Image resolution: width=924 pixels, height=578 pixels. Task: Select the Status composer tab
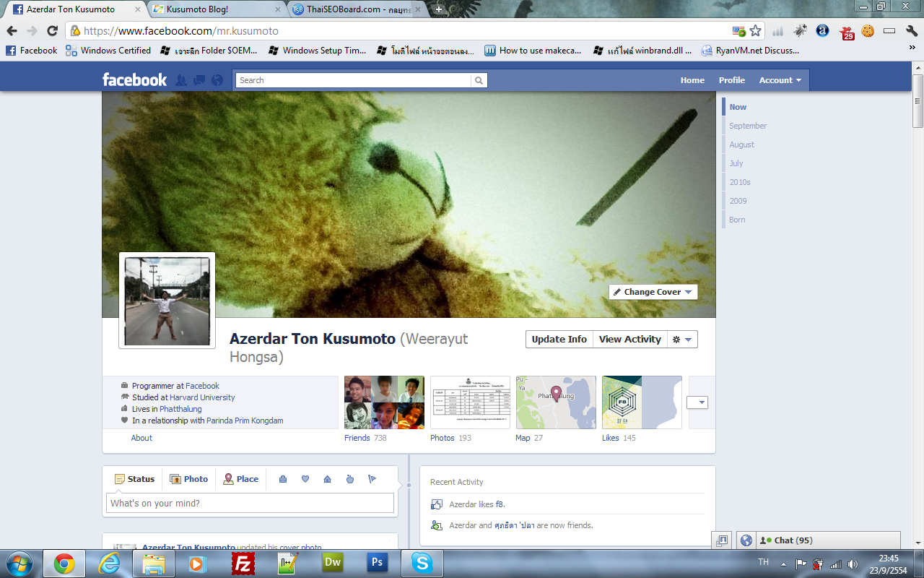pos(134,479)
